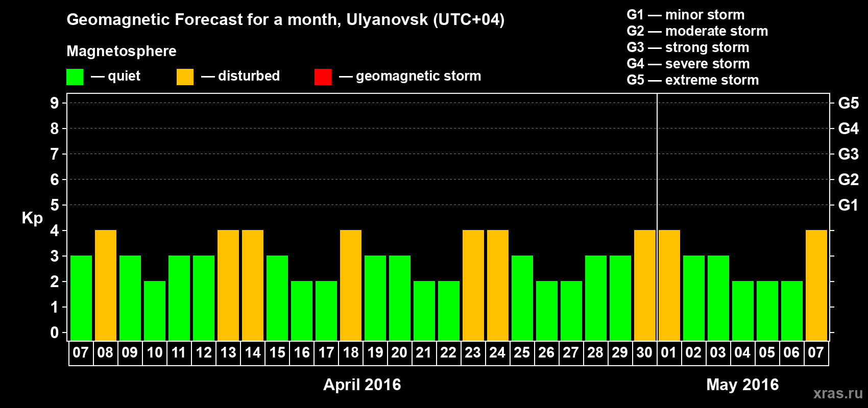The image size is (868, 408).
Task: Click the green bar for May 03
Action: (x=718, y=298)
